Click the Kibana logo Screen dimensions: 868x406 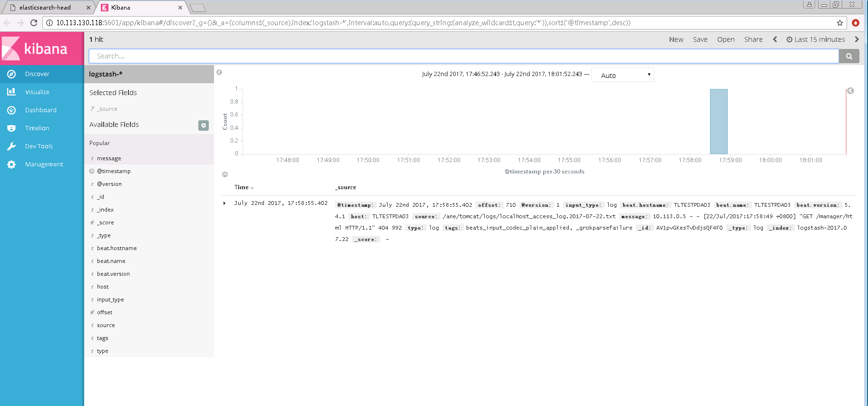pyautogui.click(x=42, y=48)
